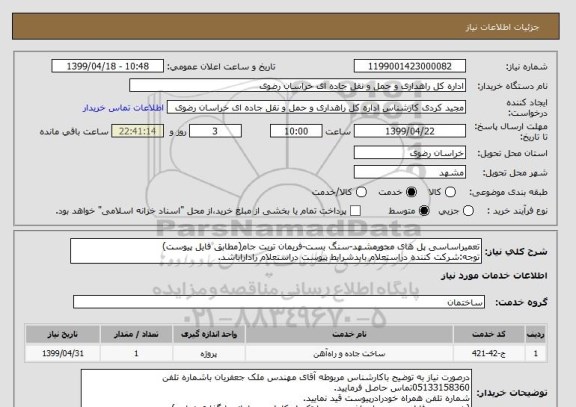Click the response deadline date 1399/04/22
576x407 pixels.
pyautogui.click(x=410, y=131)
